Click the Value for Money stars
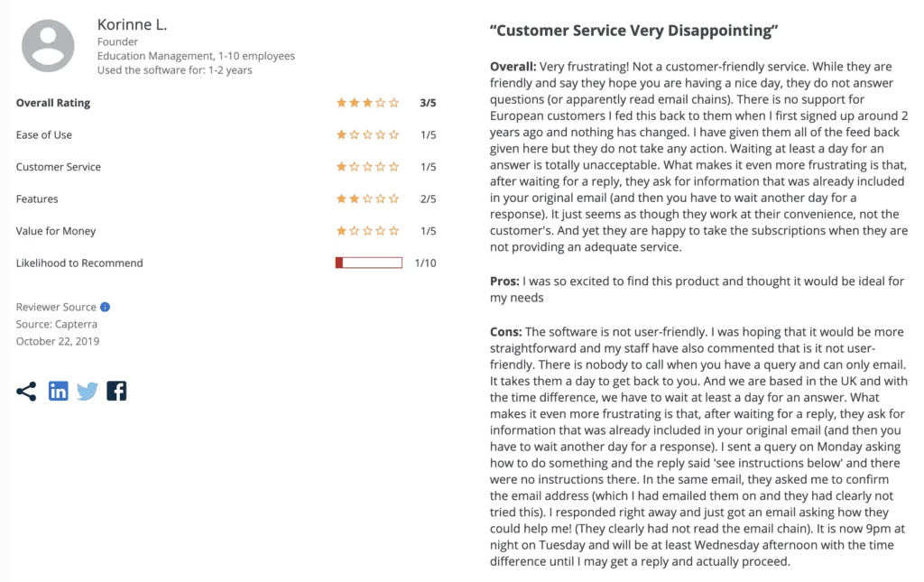 [x=368, y=231]
